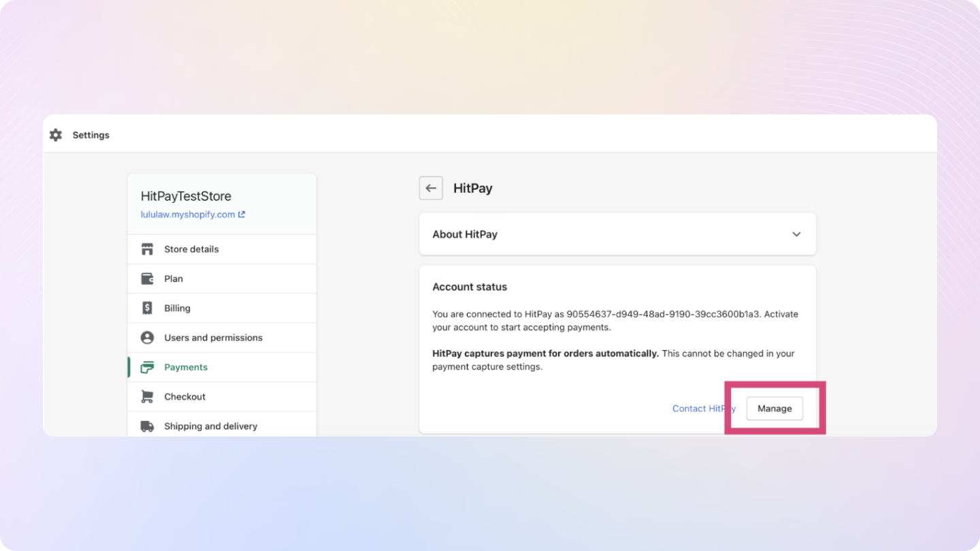Click the external link icon beside lululaw.myshopify.com
This screenshot has height=551, width=980.
tap(242, 214)
